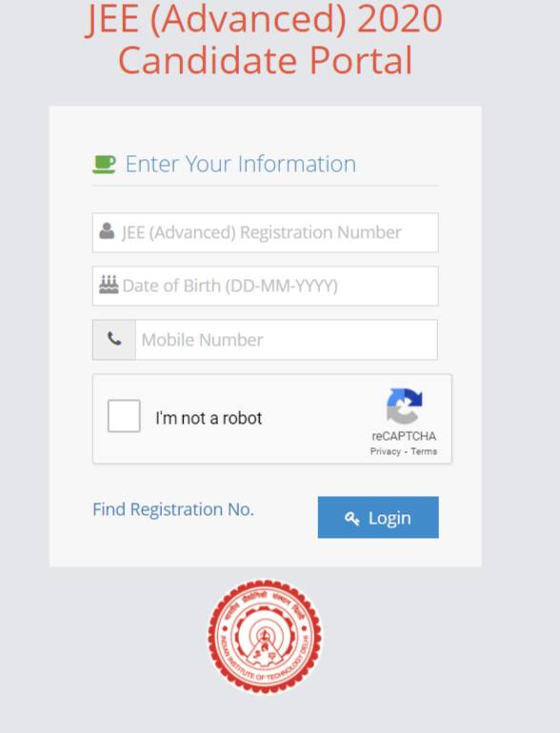
Task: Click the reCAPTCHA text label
Action: (x=404, y=436)
